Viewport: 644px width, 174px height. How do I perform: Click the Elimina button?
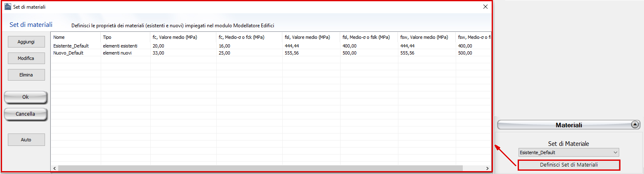point(26,75)
